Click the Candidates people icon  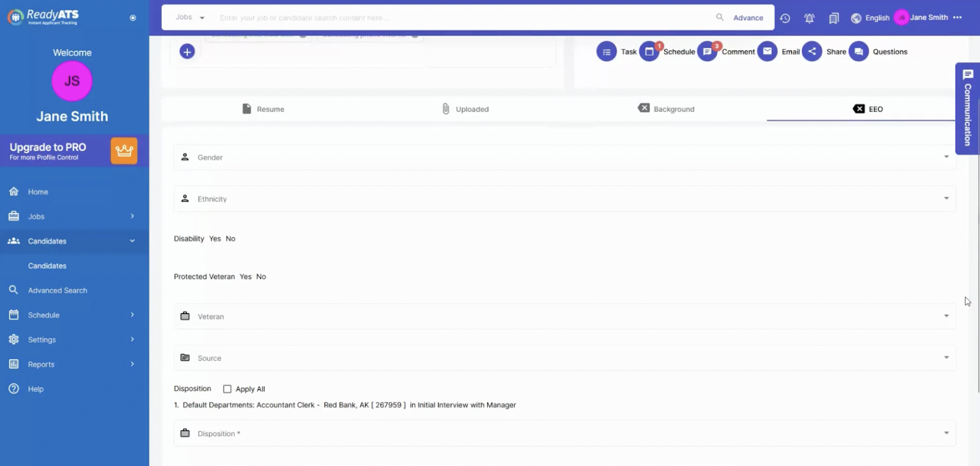[x=13, y=241]
